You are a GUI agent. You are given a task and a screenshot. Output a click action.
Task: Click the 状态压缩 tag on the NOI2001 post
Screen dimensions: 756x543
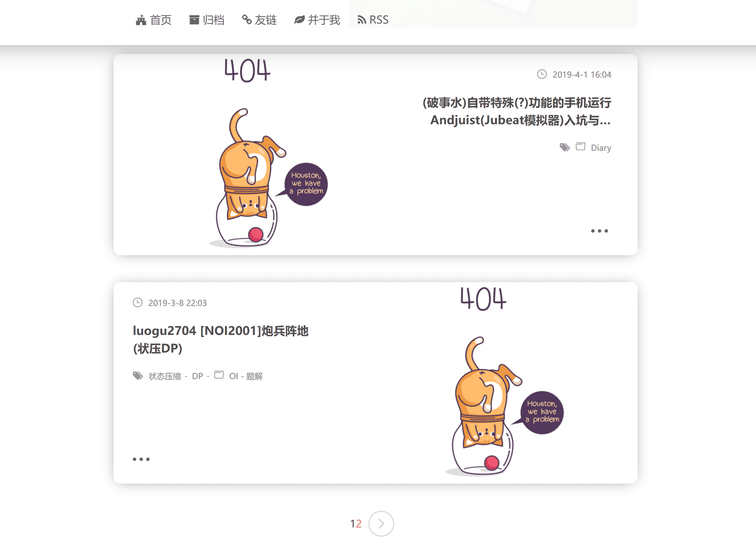[x=164, y=376]
